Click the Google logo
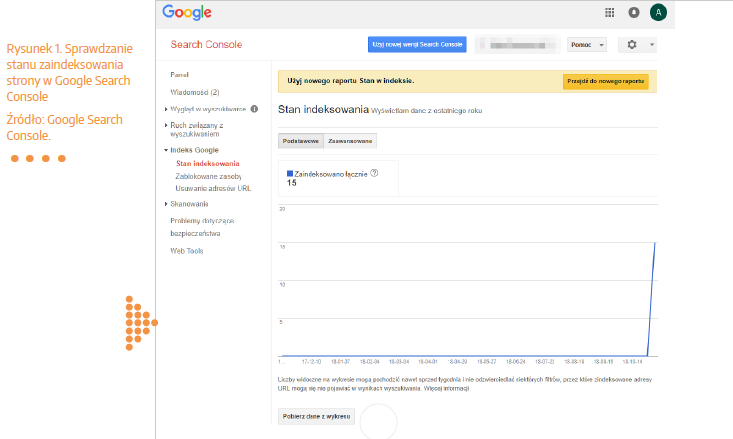 [187, 13]
